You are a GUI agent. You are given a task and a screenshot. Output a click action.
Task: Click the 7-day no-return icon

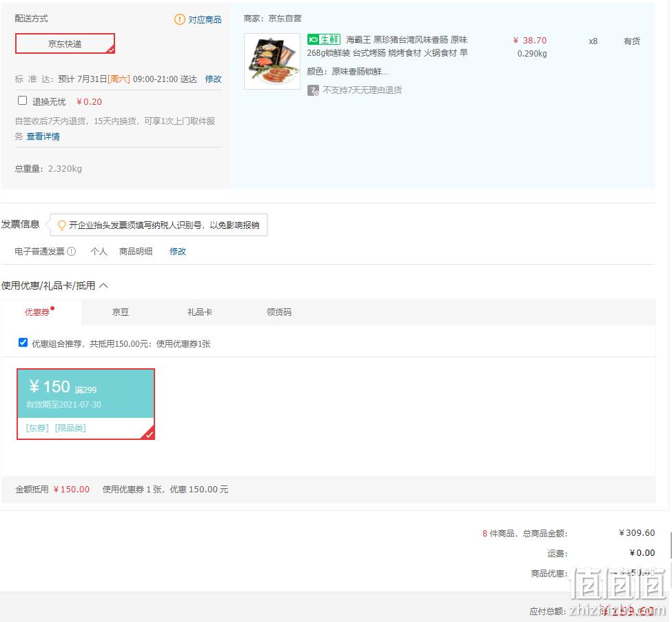pos(313,90)
